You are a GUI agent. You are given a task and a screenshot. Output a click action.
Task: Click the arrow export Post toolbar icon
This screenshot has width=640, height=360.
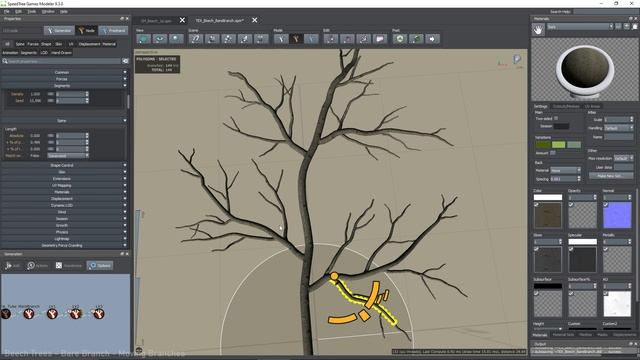(x=432, y=39)
